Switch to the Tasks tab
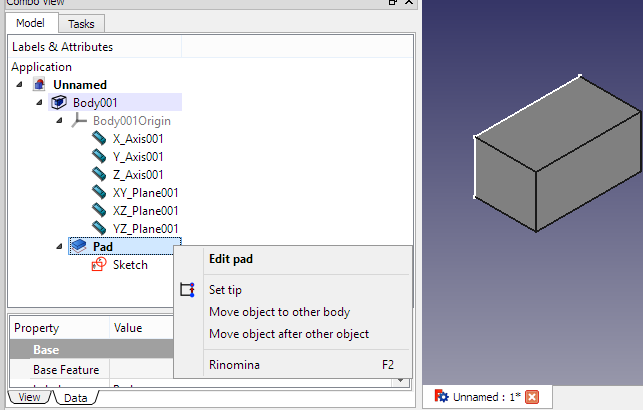This screenshot has width=643, height=410. (81, 24)
